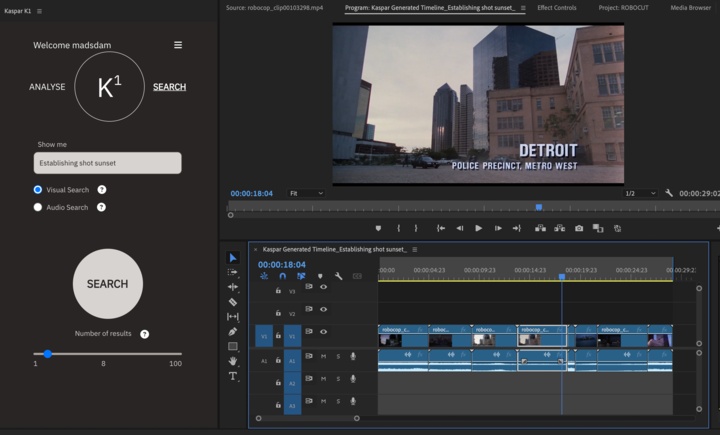Click the Mark In bracket button
Screen dimensions: 720x435
tap(398, 228)
